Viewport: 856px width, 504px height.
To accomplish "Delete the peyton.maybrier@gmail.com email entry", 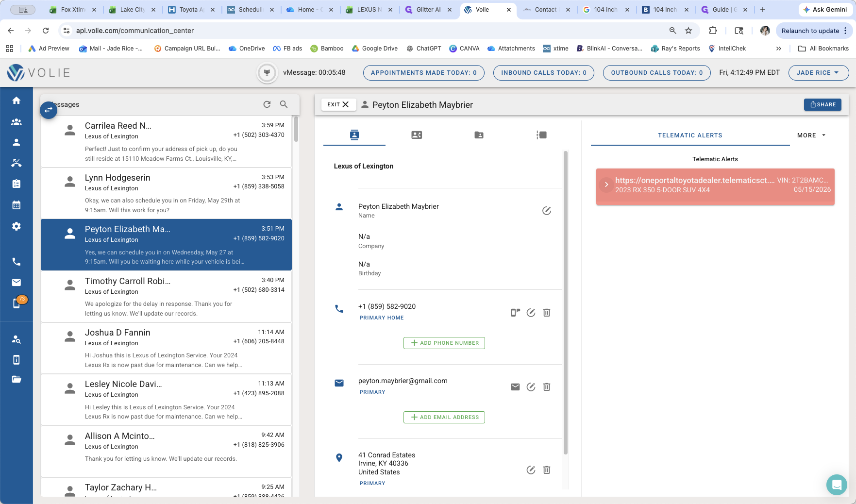I will (547, 387).
